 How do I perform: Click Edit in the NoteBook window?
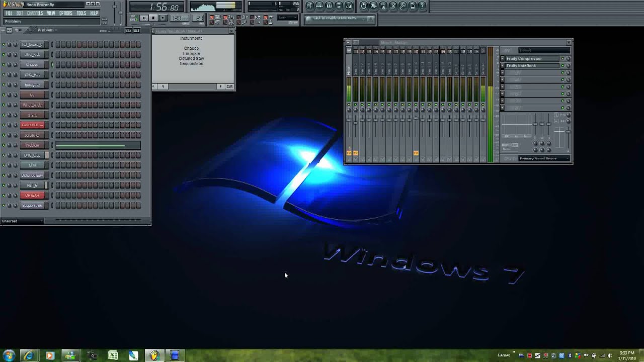coord(229,86)
